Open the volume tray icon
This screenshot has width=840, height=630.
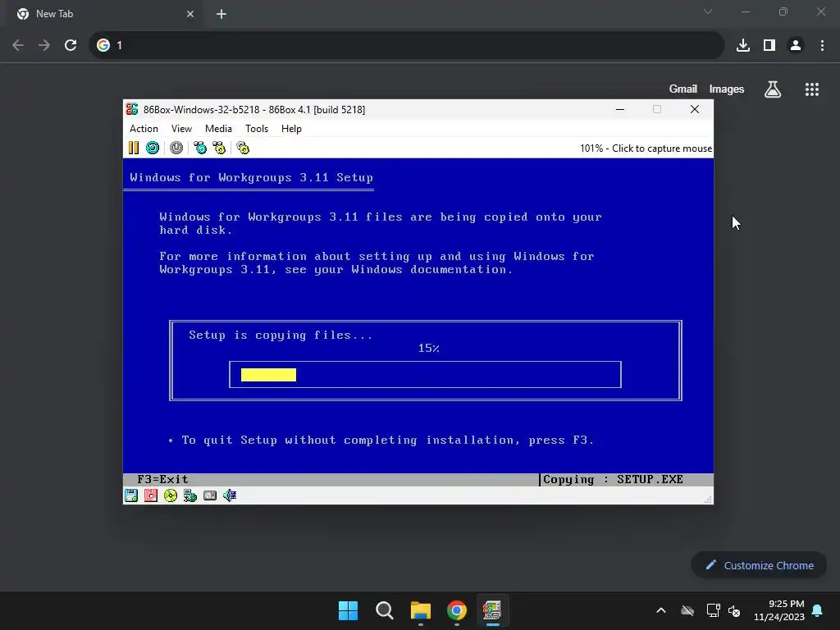coord(734,610)
